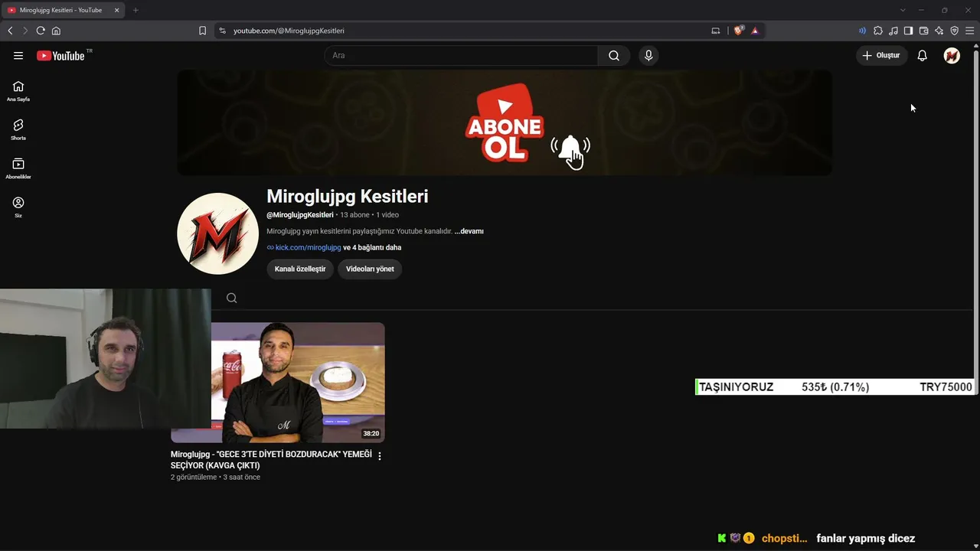
Task: Click the ABONE OL channel banner
Action: pyautogui.click(x=505, y=122)
